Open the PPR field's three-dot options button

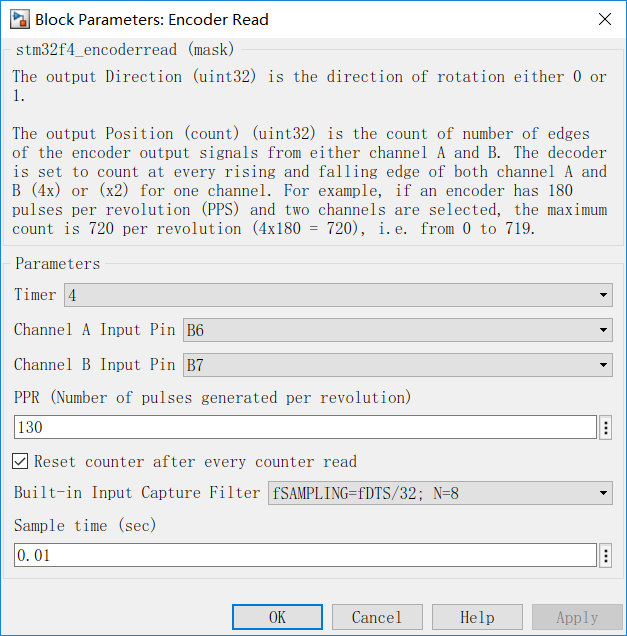pos(605,428)
